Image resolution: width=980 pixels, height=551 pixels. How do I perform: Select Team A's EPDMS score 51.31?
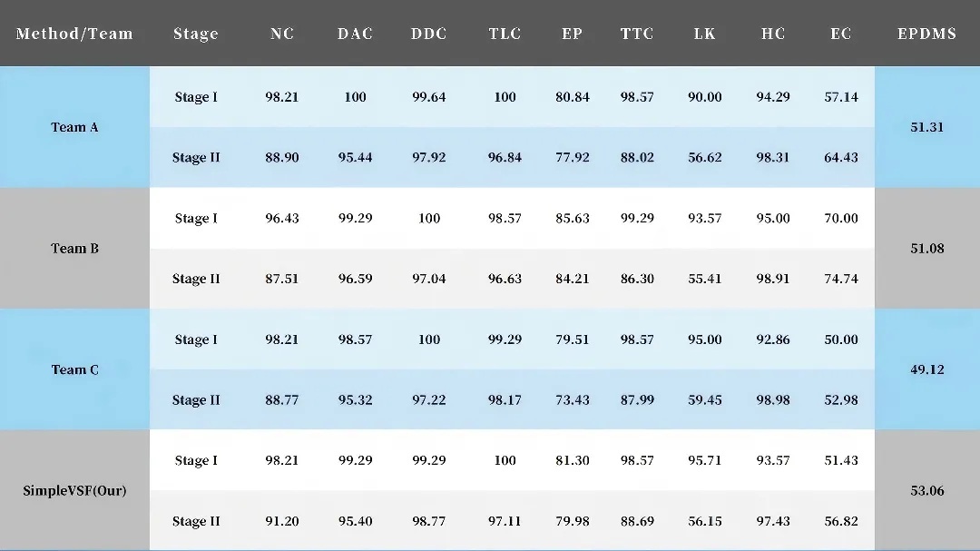[x=926, y=127]
